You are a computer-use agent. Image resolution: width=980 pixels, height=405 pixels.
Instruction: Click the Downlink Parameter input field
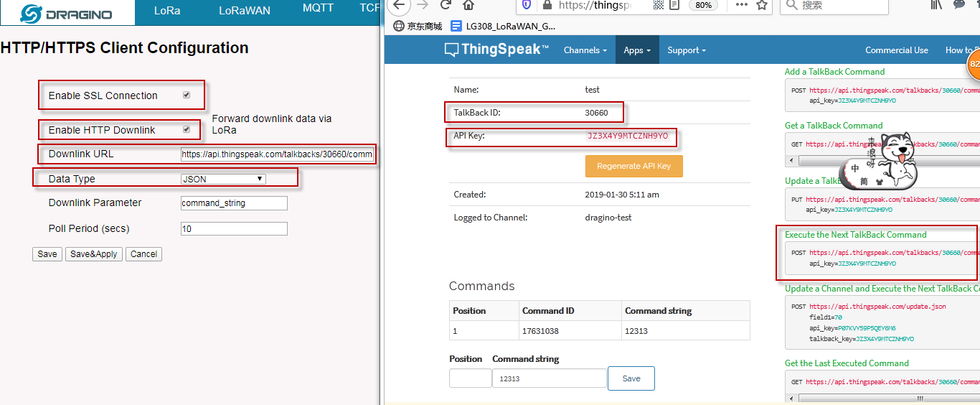coord(234,203)
